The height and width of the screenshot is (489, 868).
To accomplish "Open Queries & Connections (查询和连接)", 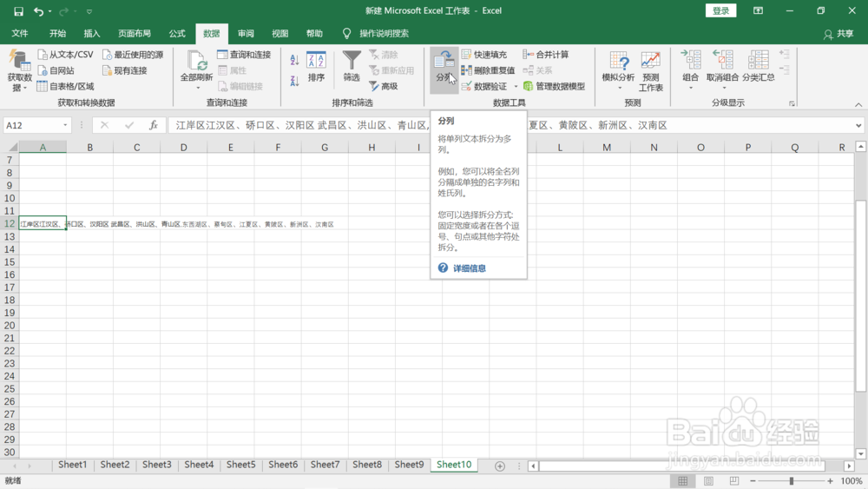I will [x=244, y=54].
